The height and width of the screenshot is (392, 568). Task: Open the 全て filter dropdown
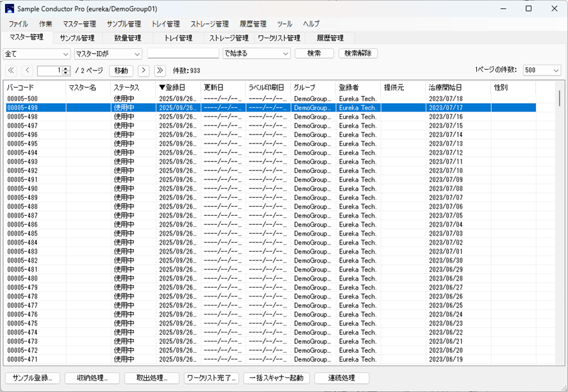37,54
